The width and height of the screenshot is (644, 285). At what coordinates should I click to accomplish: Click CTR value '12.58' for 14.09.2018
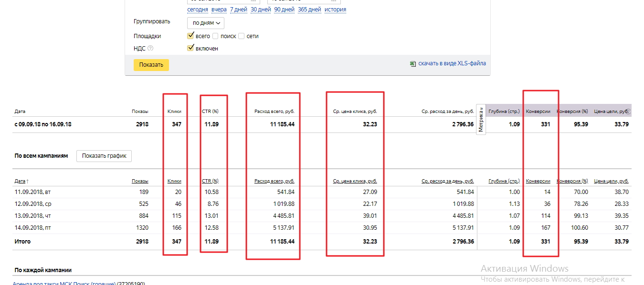point(211,228)
